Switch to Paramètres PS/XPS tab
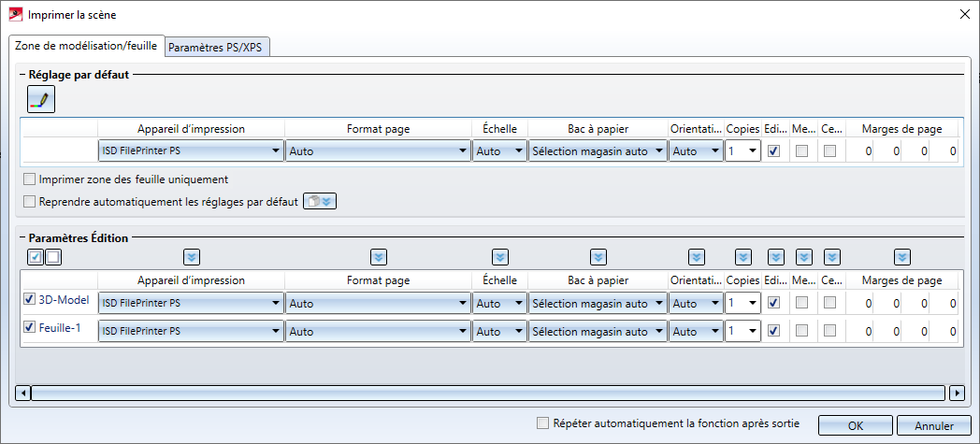The height and width of the screenshot is (444, 980). click(218, 48)
